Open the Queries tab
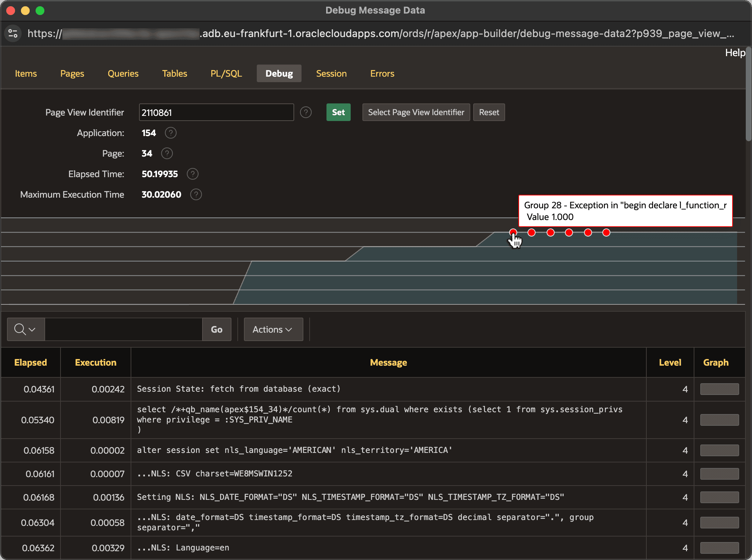This screenshot has height=560, width=752. 123,73
